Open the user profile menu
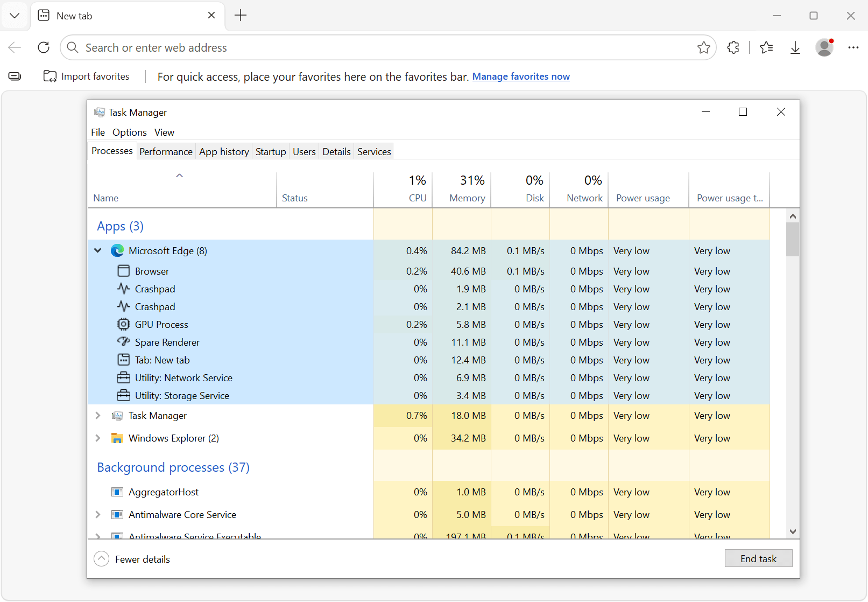 point(824,47)
